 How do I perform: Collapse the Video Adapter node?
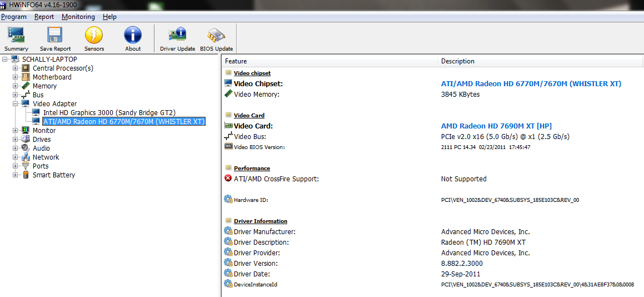(16, 103)
